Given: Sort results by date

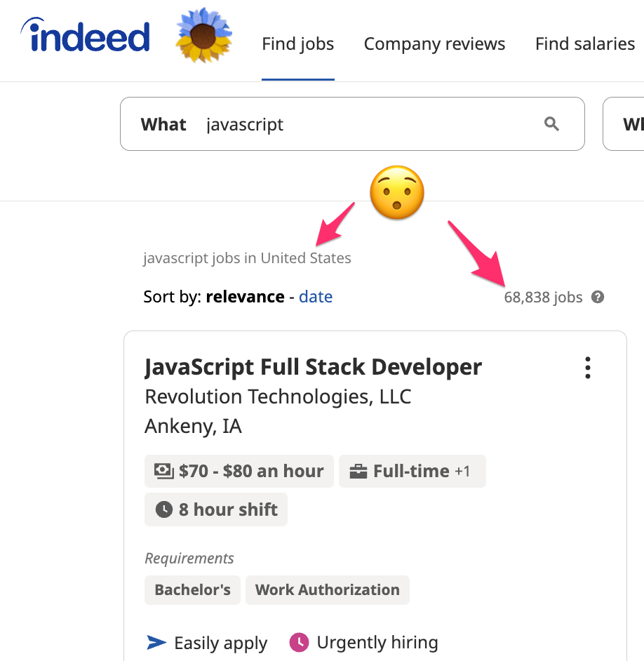Looking at the screenshot, I should tap(316, 297).
